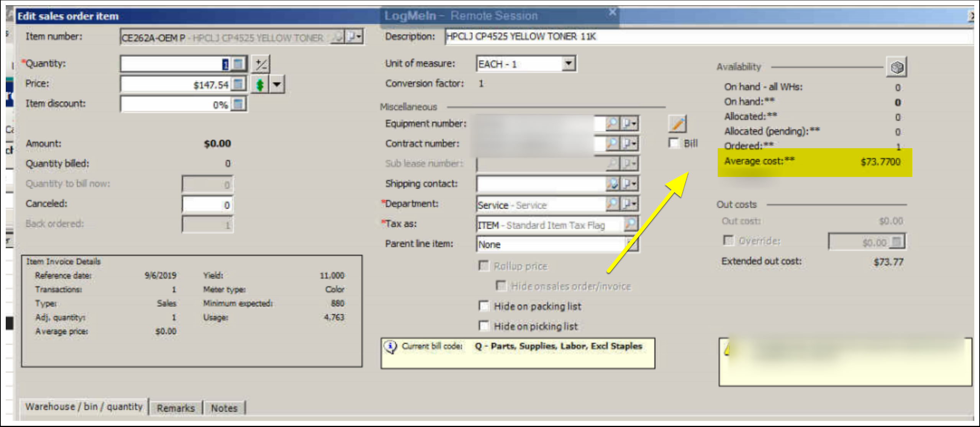
Task: Toggle Hide on sales order/invoice checkbox
Action: [x=501, y=286]
